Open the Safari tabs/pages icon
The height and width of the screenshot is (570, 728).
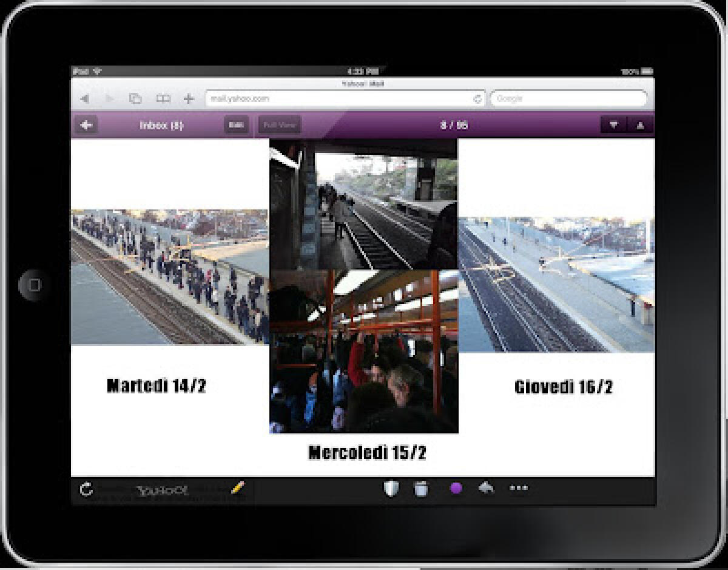click(x=135, y=99)
